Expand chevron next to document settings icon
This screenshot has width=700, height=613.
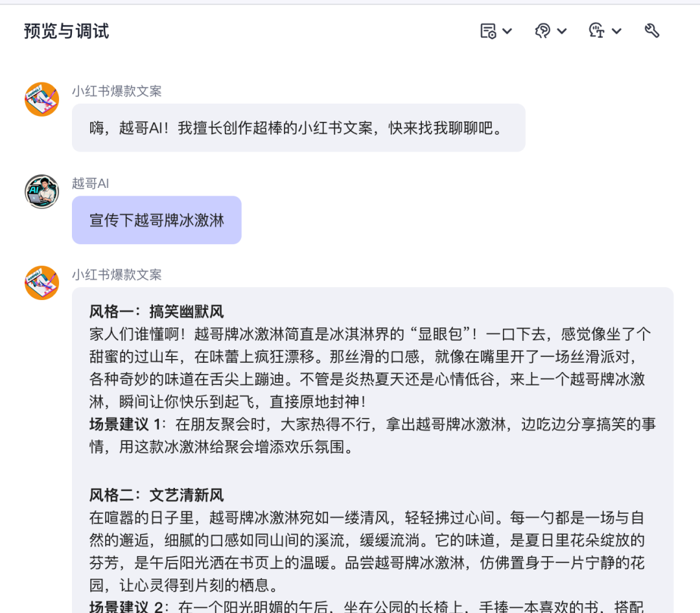click(x=507, y=31)
